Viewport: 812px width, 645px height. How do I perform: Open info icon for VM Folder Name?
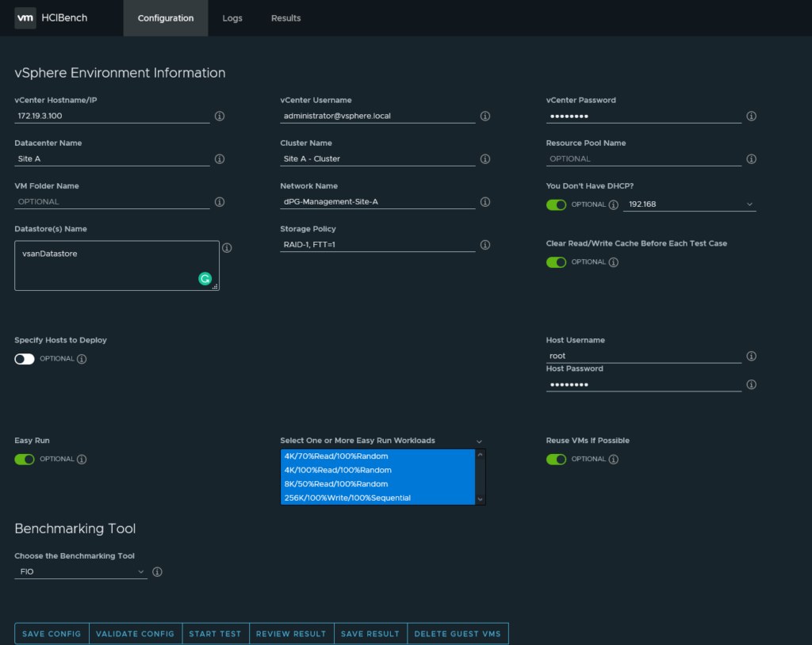click(x=220, y=202)
